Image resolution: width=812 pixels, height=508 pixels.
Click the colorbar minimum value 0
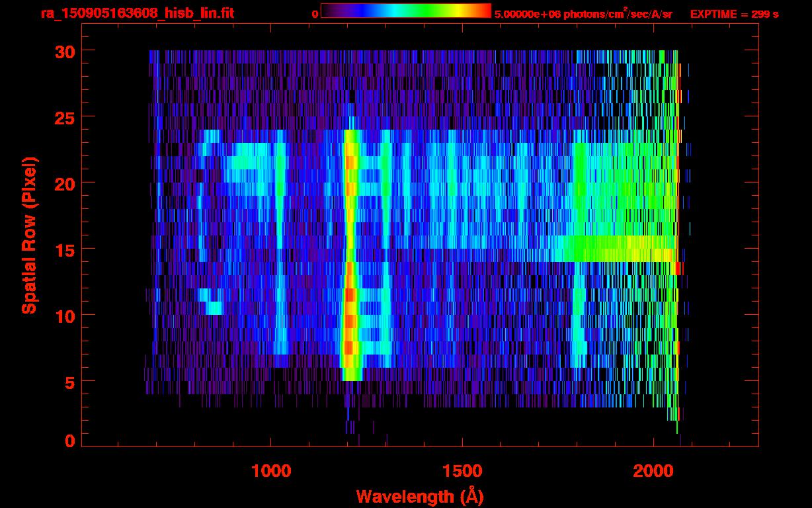point(315,14)
